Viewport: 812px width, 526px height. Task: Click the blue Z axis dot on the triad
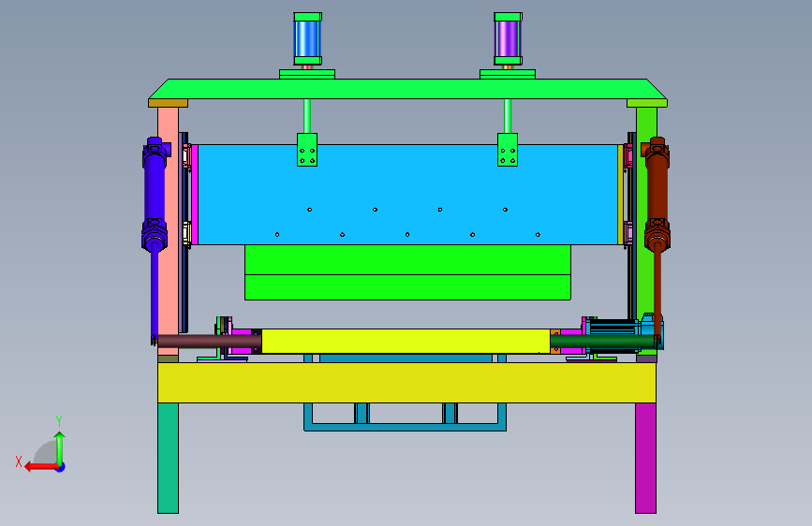point(61,467)
